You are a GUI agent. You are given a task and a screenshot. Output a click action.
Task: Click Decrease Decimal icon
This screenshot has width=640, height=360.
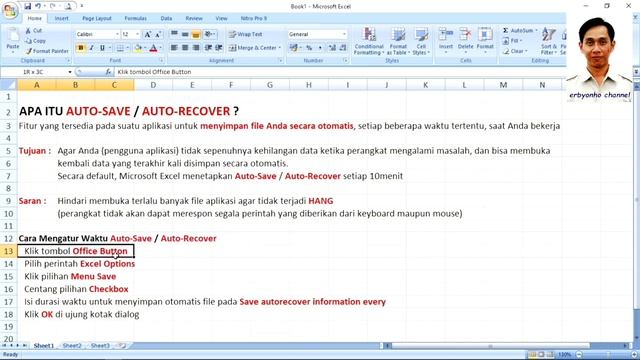click(x=343, y=48)
